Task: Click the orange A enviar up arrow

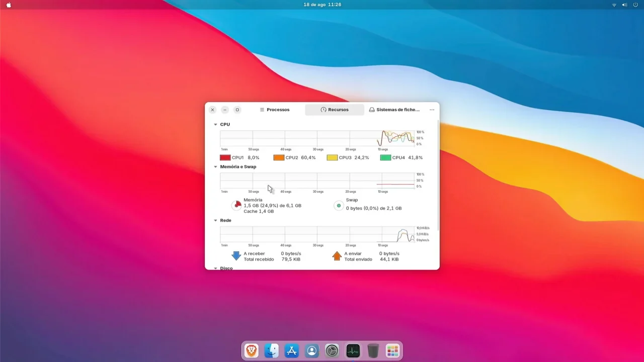Action: click(x=337, y=256)
